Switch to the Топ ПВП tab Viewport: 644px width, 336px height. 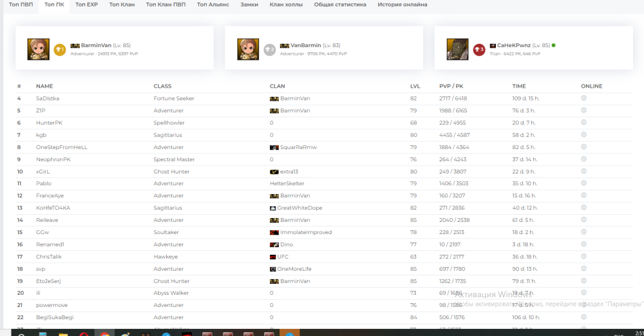(21, 5)
